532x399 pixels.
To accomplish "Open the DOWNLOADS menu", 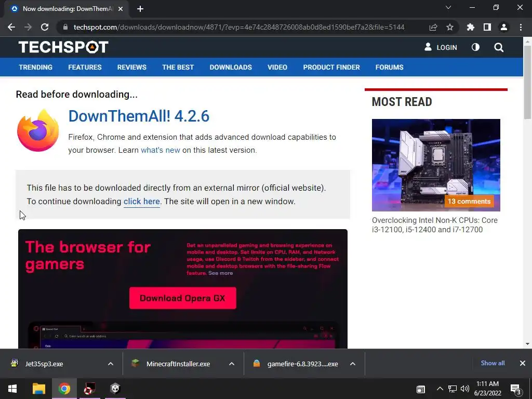I will [231, 67].
